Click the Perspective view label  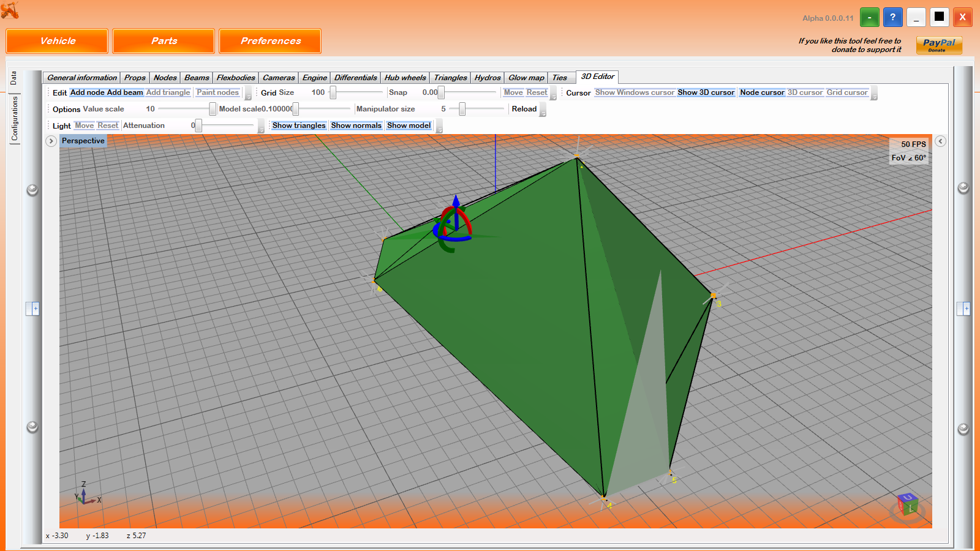(x=83, y=141)
